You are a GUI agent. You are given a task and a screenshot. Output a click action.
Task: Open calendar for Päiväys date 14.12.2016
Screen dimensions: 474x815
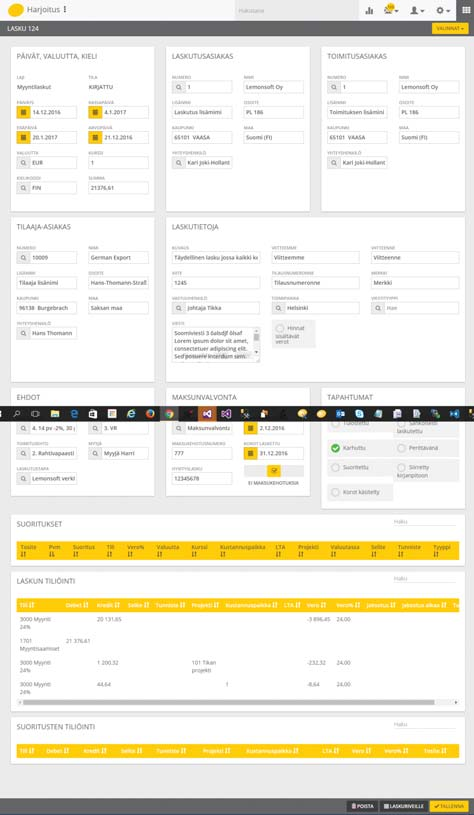[23, 112]
